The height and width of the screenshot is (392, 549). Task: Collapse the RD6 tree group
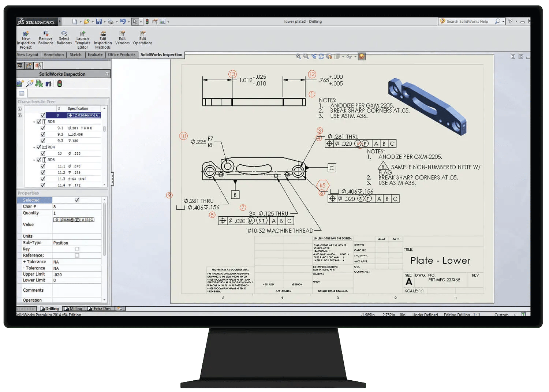coord(34,160)
